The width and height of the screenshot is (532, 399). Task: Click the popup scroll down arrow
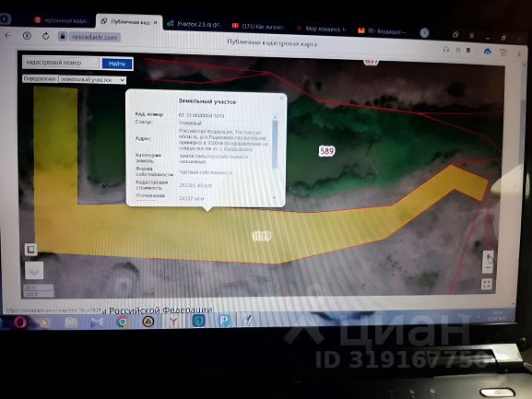click(x=275, y=197)
